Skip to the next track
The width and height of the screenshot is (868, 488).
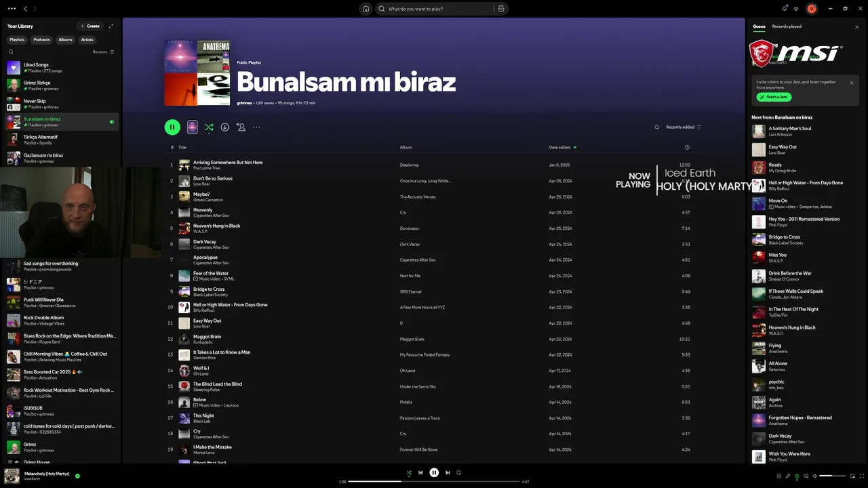click(x=448, y=473)
